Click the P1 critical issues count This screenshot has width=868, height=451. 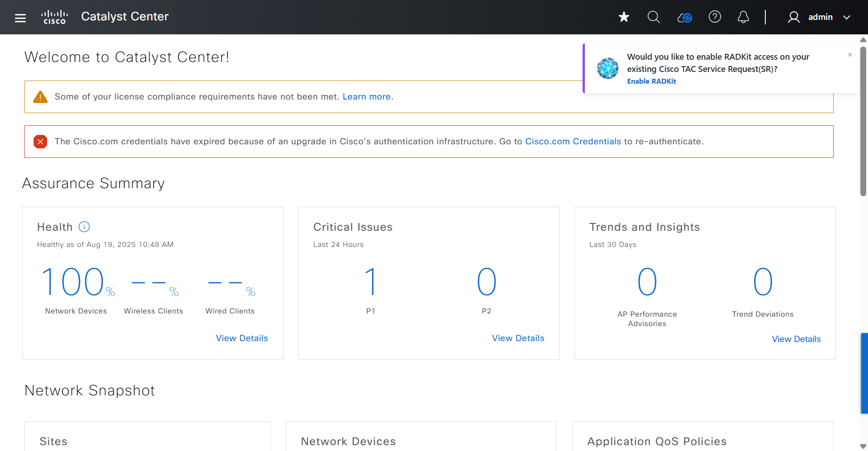370,282
